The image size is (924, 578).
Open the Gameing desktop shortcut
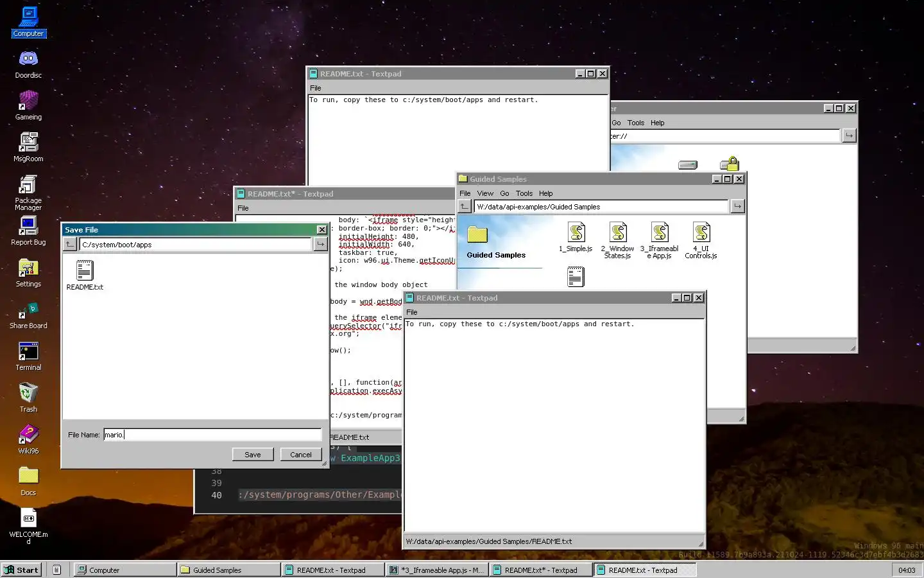click(x=28, y=106)
